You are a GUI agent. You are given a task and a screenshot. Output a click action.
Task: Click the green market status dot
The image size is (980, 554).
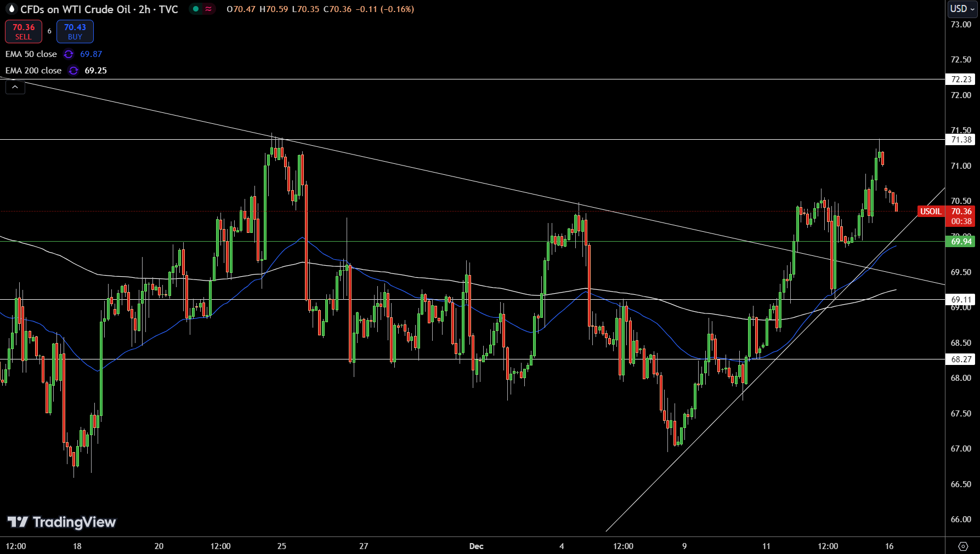196,9
